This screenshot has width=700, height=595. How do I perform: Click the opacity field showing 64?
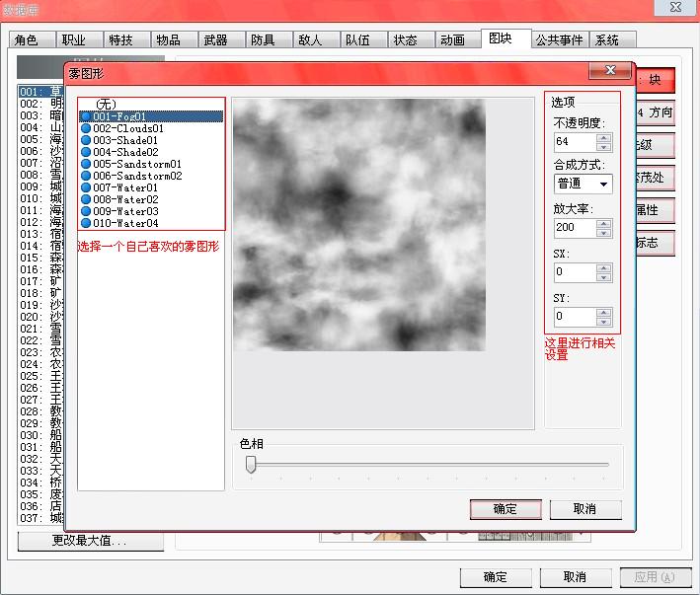click(576, 142)
